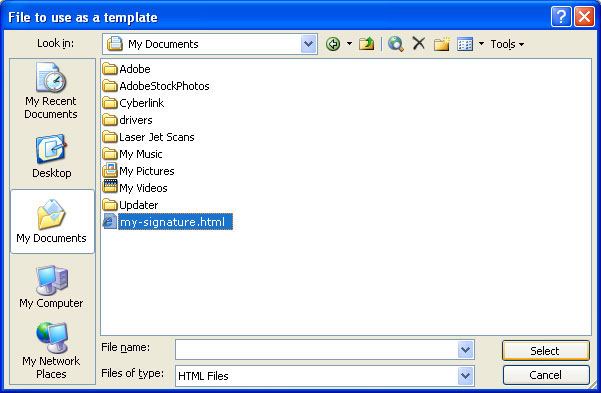
Task: Open My Network Places shortcut
Action: pyautogui.click(x=51, y=350)
